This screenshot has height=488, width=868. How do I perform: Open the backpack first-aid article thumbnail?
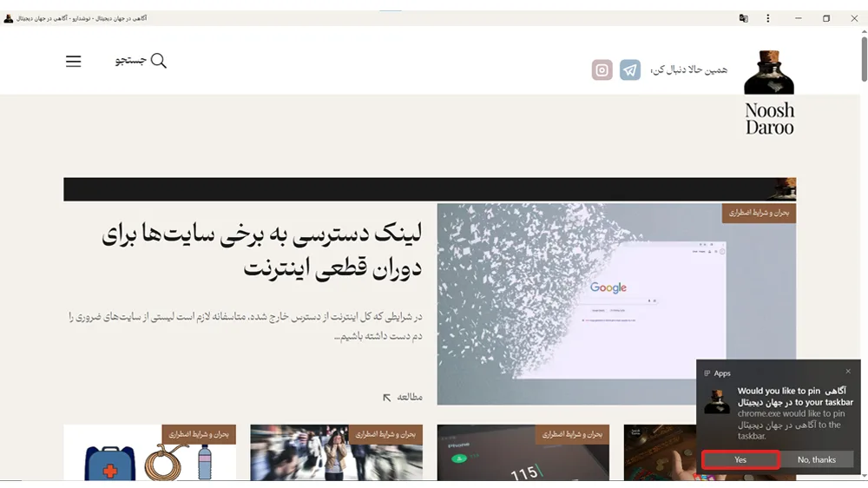click(149, 452)
